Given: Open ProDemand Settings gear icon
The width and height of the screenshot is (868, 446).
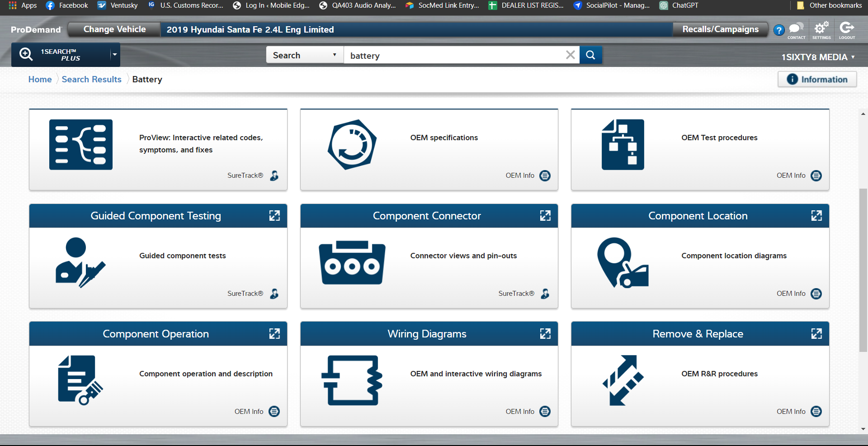Looking at the screenshot, I should (x=821, y=28).
